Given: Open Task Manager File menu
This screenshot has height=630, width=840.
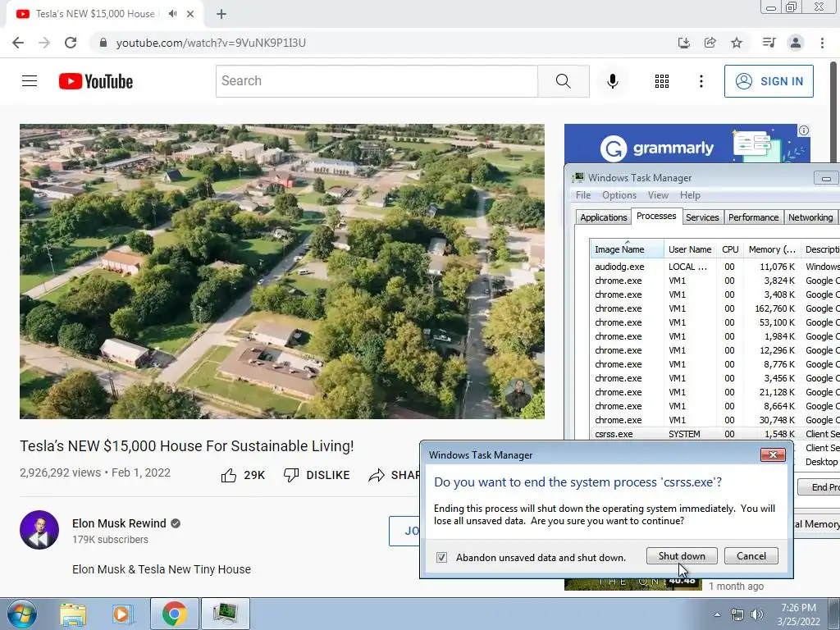Looking at the screenshot, I should pyautogui.click(x=583, y=195).
